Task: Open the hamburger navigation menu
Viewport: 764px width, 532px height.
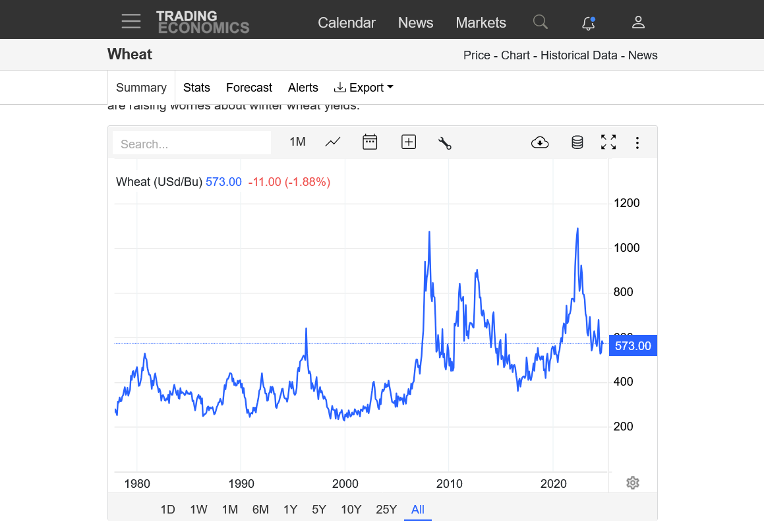Action: point(131,22)
